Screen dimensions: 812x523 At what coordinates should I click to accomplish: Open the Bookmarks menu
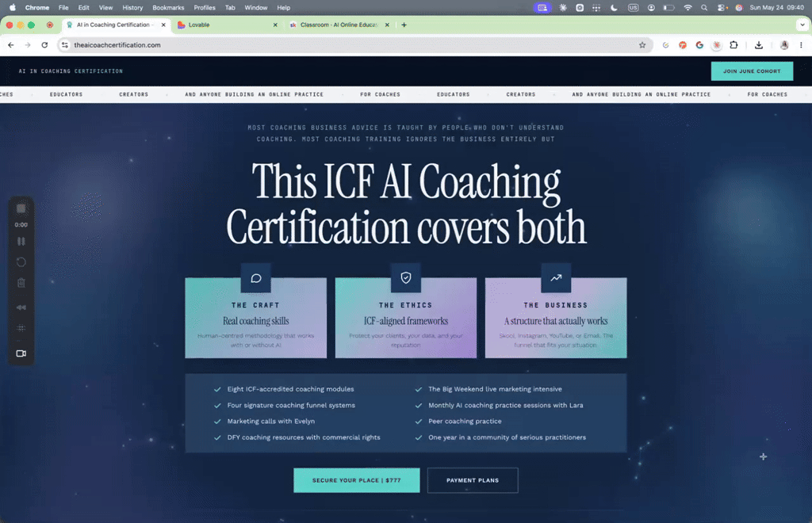168,8
